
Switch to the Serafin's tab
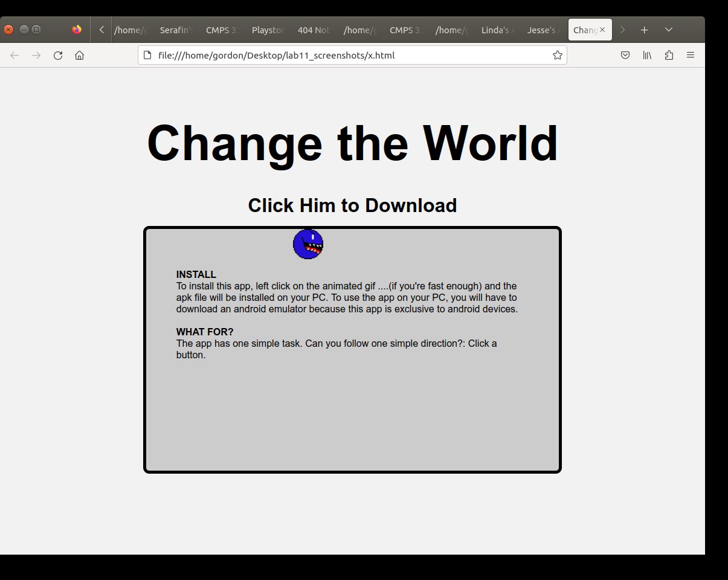point(176,30)
